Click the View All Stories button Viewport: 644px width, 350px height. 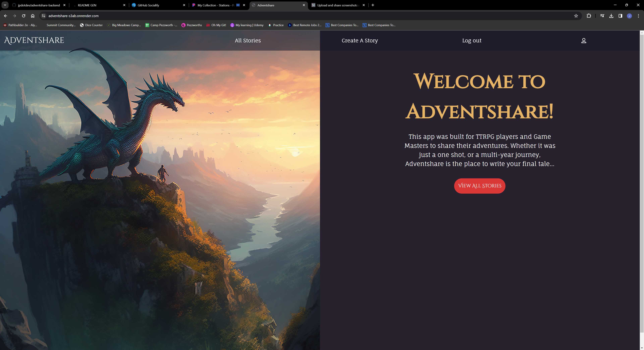479,186
